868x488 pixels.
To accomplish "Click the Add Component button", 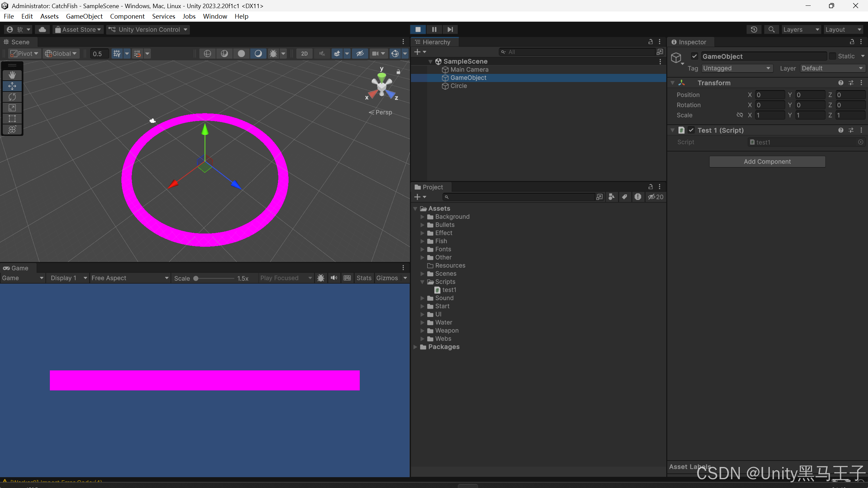I will point(767,162).
